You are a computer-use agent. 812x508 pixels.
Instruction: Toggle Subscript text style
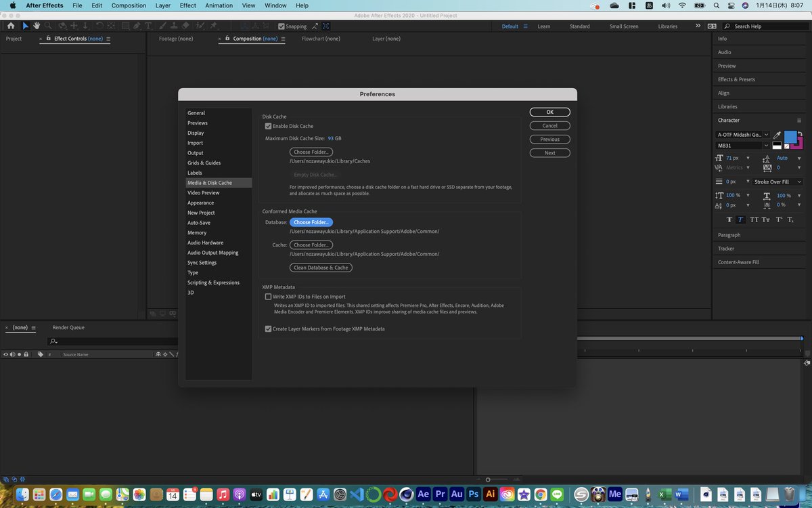click(790, 219)
